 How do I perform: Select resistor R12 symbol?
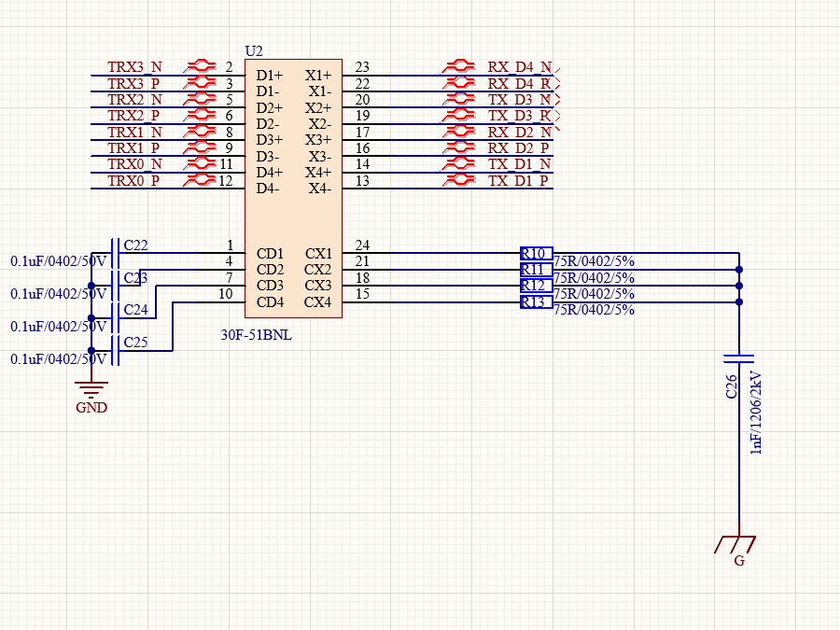[536, 286]
